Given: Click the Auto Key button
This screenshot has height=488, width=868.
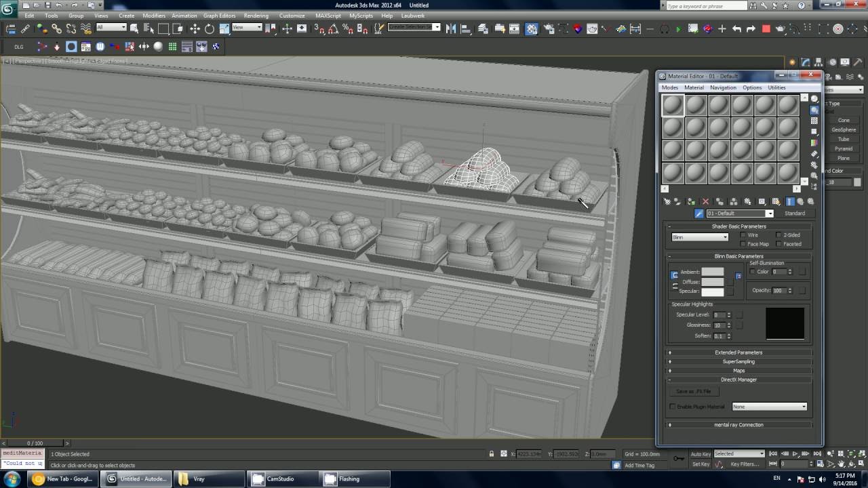Looking at the screenshot, I should 701,454.
